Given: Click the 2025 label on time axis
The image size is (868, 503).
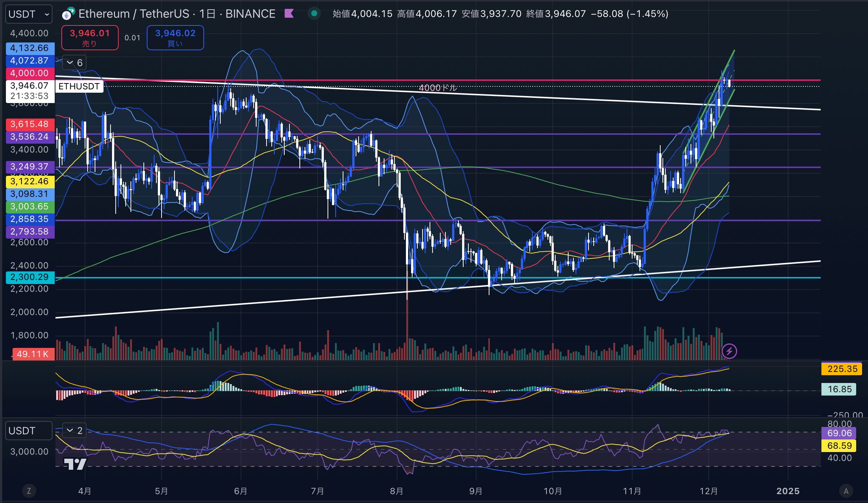Looking at the screenshot, I should coord(788,491).
